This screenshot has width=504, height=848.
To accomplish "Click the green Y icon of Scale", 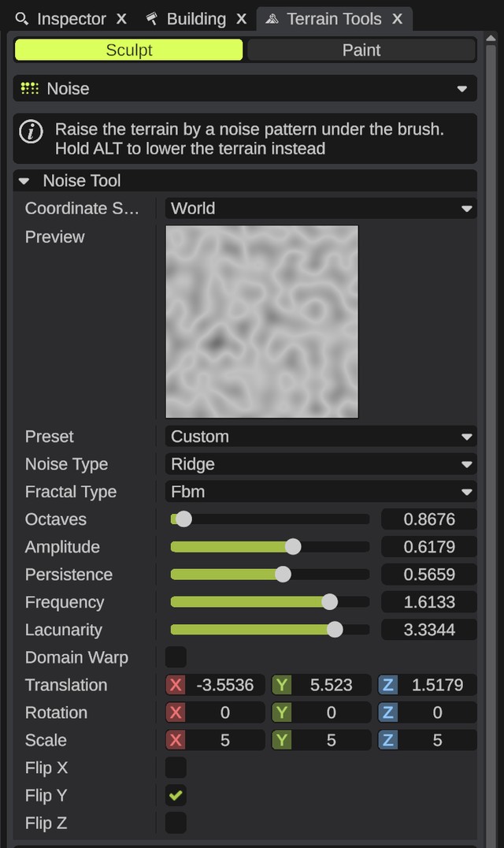I will (281, 740).
